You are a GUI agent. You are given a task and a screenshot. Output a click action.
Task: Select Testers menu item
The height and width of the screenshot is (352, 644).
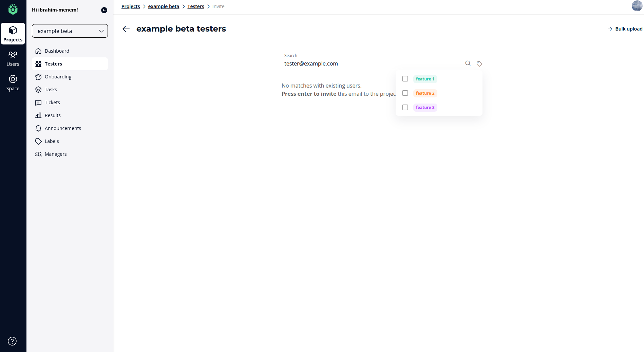[x=70, y=64]
